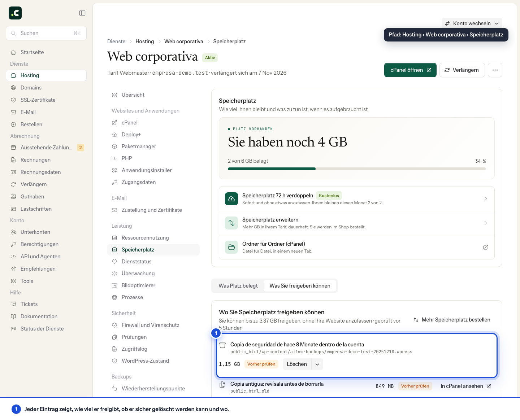This screenshot has height=420, width=520.
Task: Click the Zugangsdaten key icon
Action: click(114, 182)
